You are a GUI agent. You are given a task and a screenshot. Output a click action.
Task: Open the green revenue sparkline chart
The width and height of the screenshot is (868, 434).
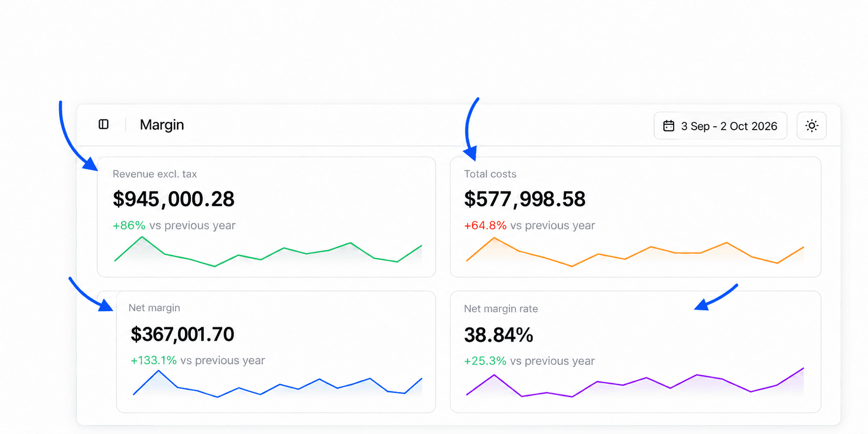coord(268,251)
